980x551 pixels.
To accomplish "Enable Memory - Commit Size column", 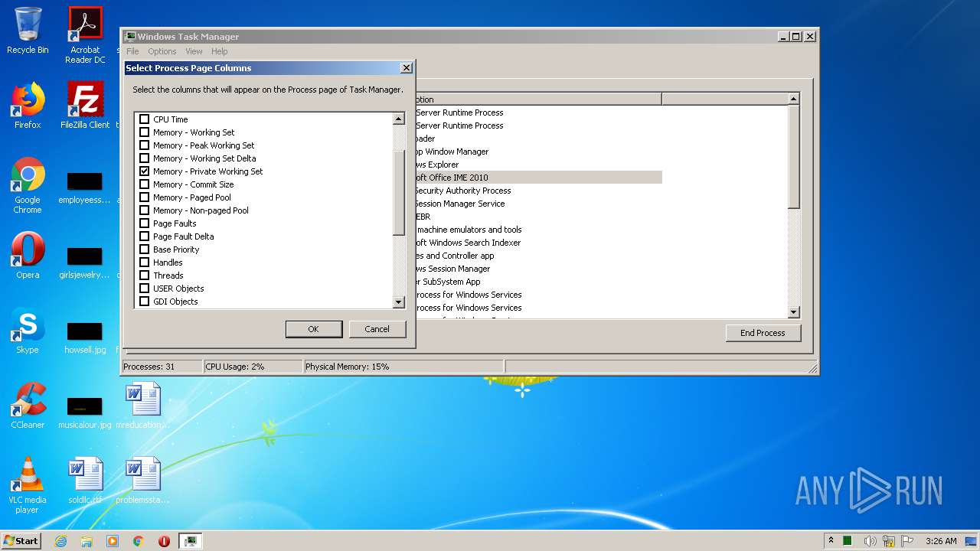I will coord(144,184).
